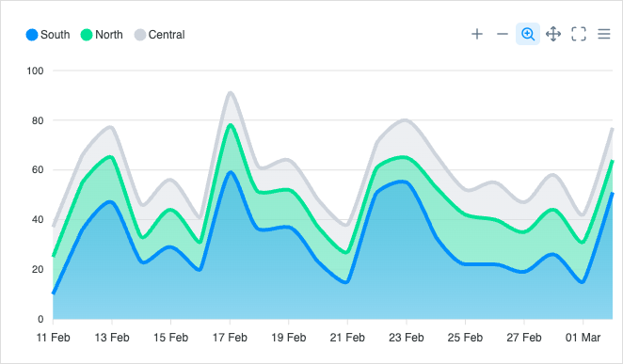Toggle North series via its legend label
623x364 pixels.
(x=109, y=35)
